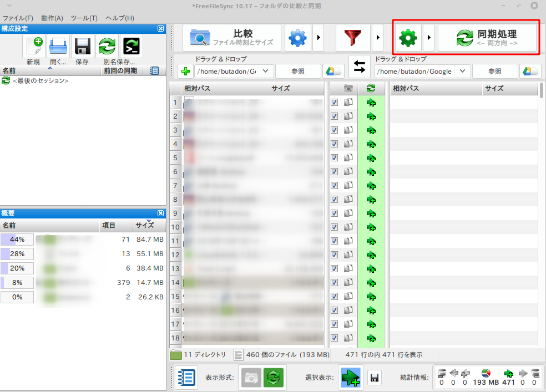546x392 pixels.
Task: Select the 44% overview row bar
Action: click(17, 240)
